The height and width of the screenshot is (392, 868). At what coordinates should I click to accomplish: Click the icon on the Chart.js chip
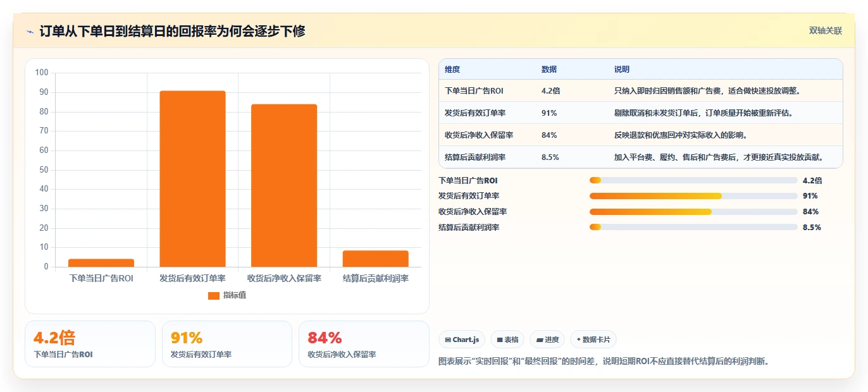point(448,340)
